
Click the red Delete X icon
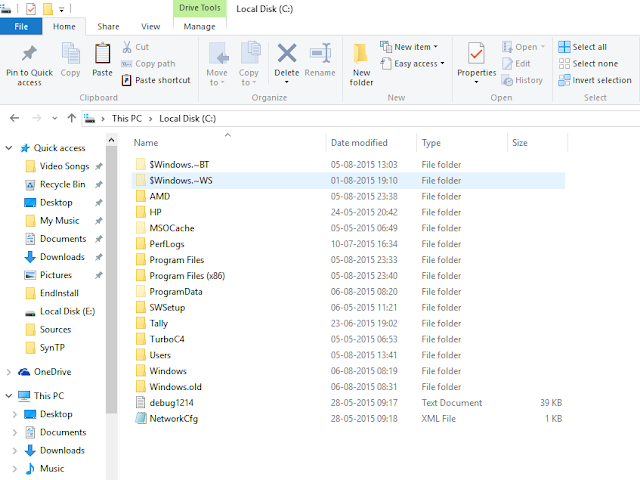tap(287, 53)
